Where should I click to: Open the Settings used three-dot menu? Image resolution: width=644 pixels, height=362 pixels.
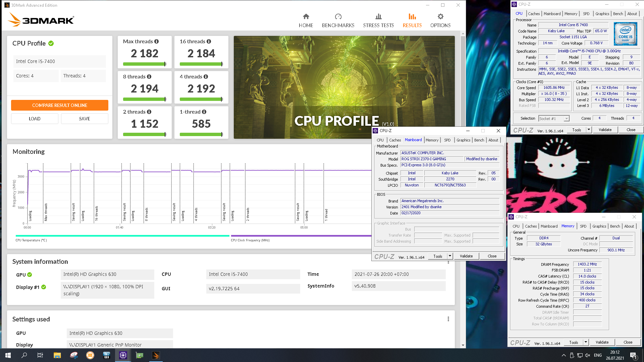click(x=448, y=319)
